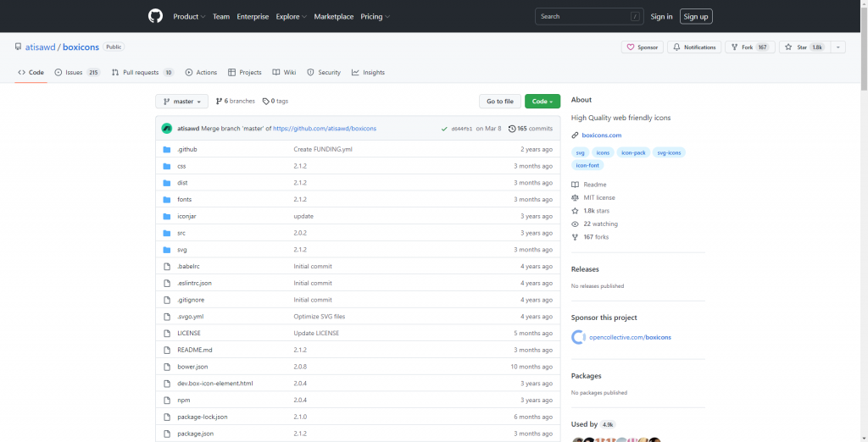This screenshot has height=442, width=868.
Task: Click the icon-font topic tag
Action: (587, 165)
